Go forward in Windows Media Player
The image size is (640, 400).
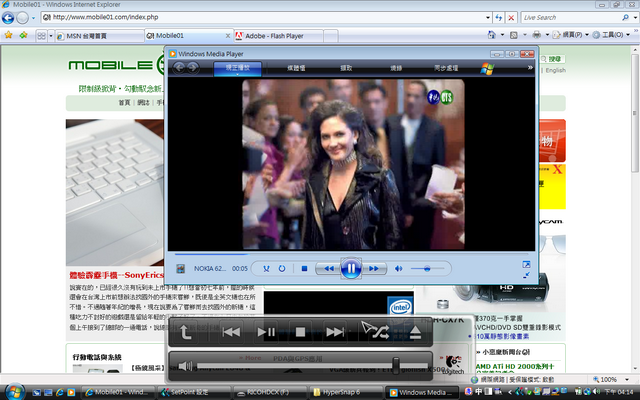pos(193,68)
